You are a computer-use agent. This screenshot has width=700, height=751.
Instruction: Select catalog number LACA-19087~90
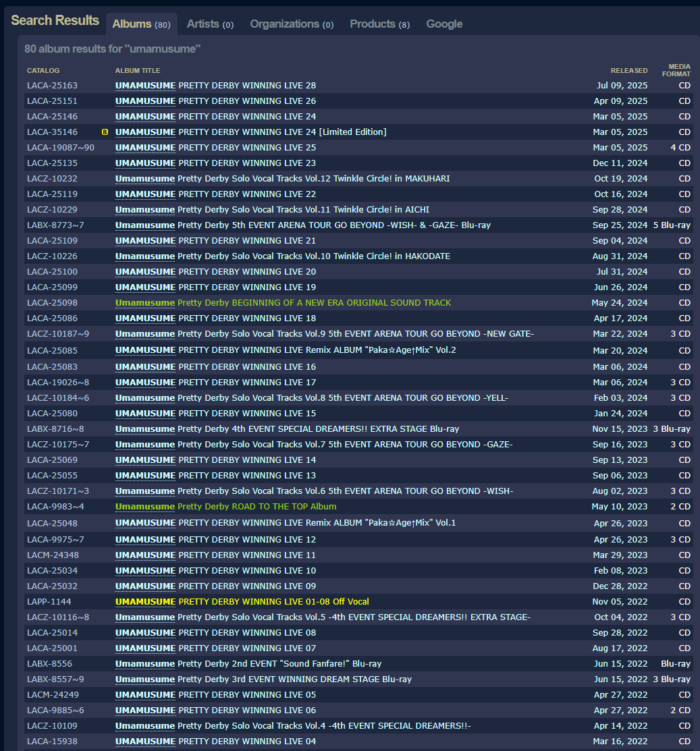[61, 148]
